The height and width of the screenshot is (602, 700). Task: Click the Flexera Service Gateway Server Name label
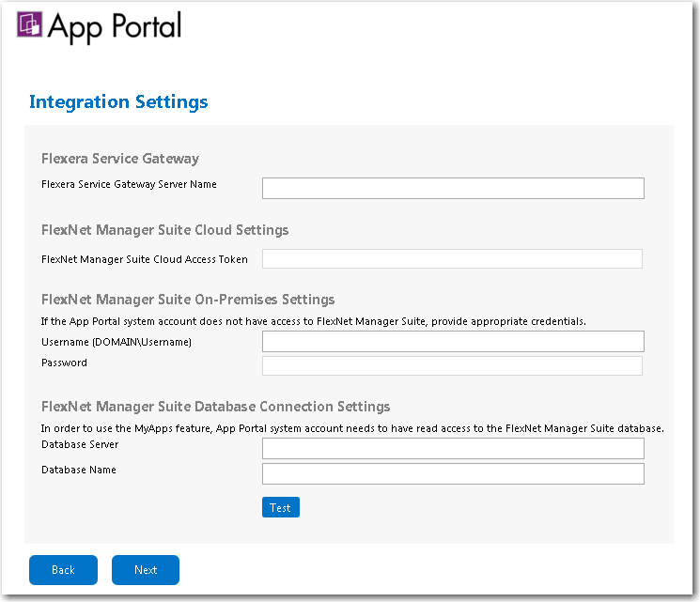(x=129, y=184)
